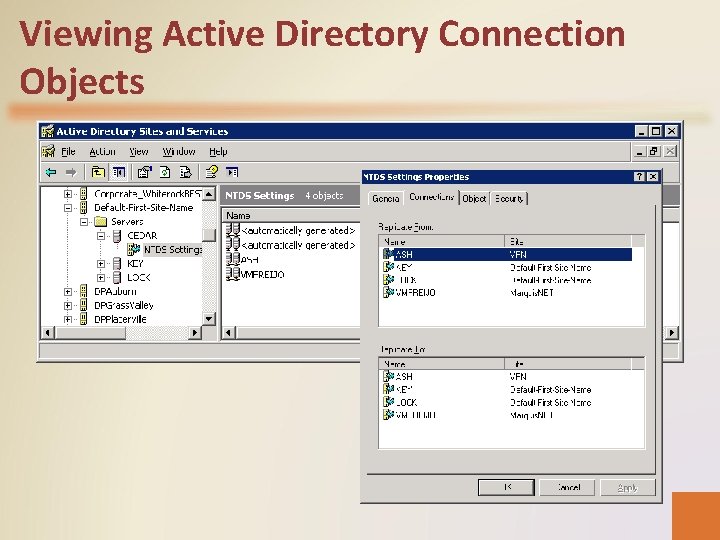
Task: Click tree pane horizontal scroll right arrow
Action: click(195, 332)
